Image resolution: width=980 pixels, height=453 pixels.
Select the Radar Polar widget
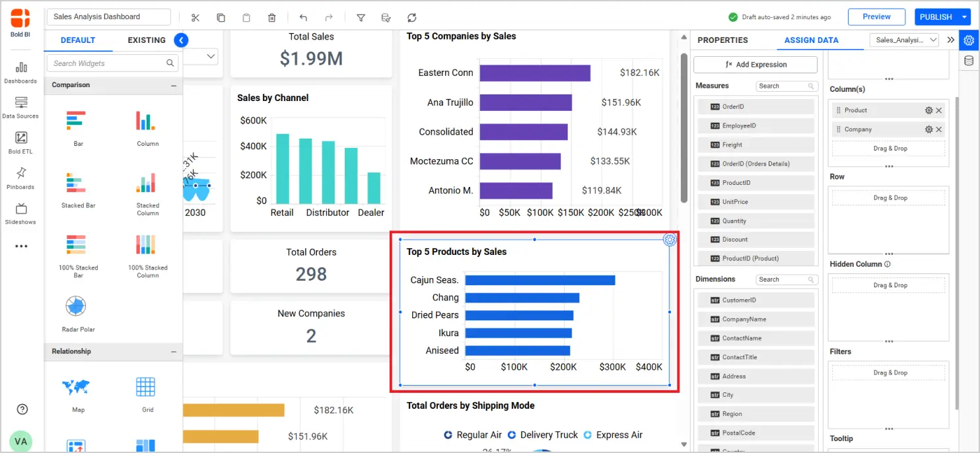click(x=78, y=314)
